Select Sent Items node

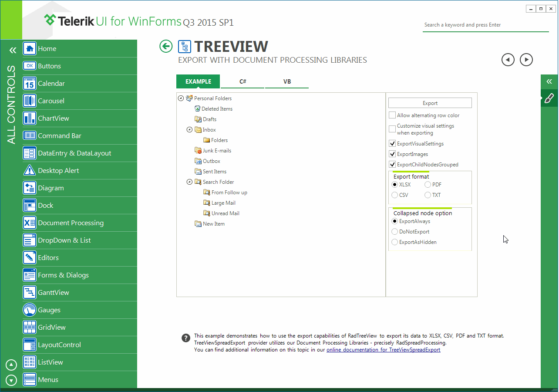215,172
